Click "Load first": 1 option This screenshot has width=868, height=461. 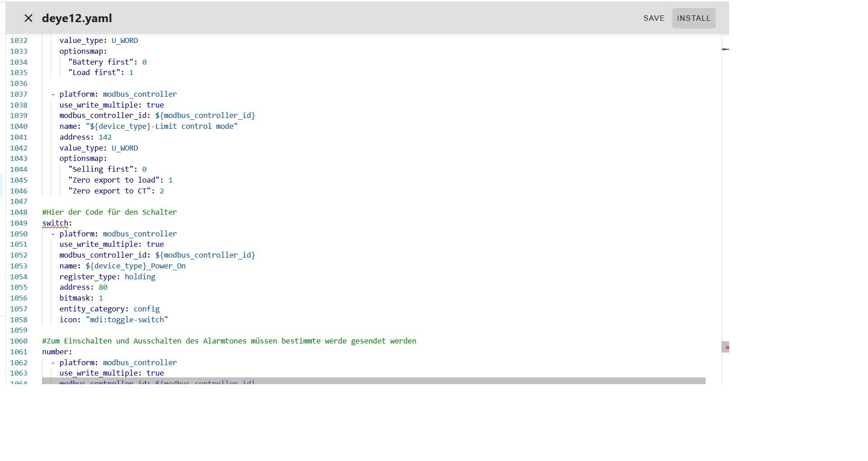pyautogui.click(x=101, y=72)
